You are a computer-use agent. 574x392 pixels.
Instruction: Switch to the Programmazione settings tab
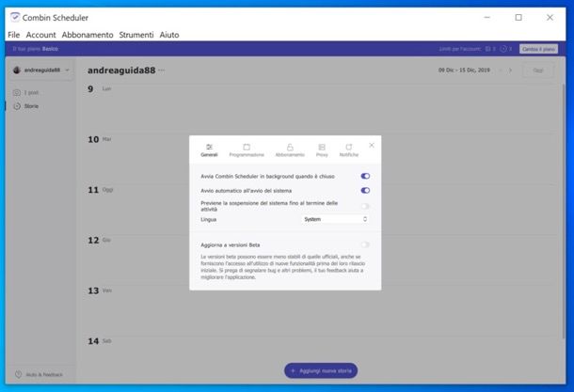tap(247, 150)
